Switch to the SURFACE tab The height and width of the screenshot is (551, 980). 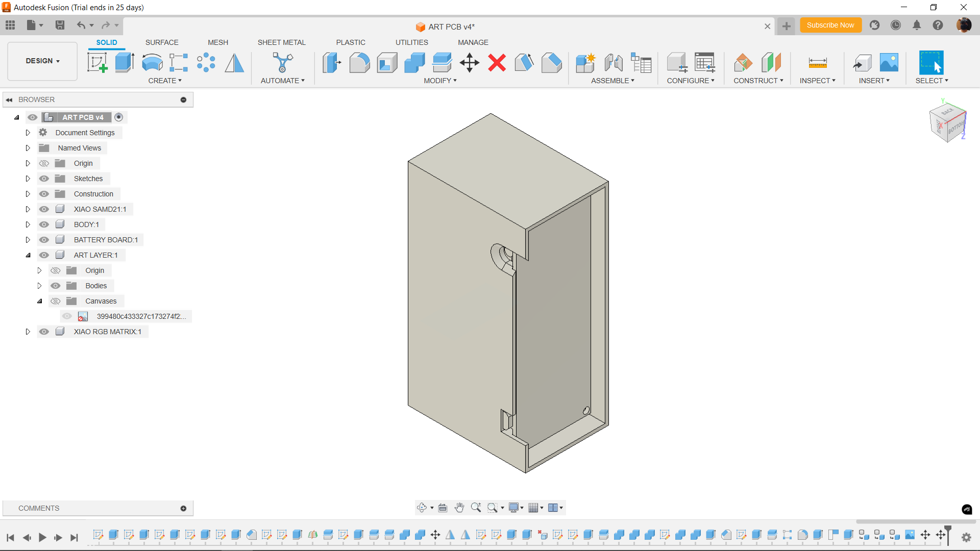pos(162,42)
